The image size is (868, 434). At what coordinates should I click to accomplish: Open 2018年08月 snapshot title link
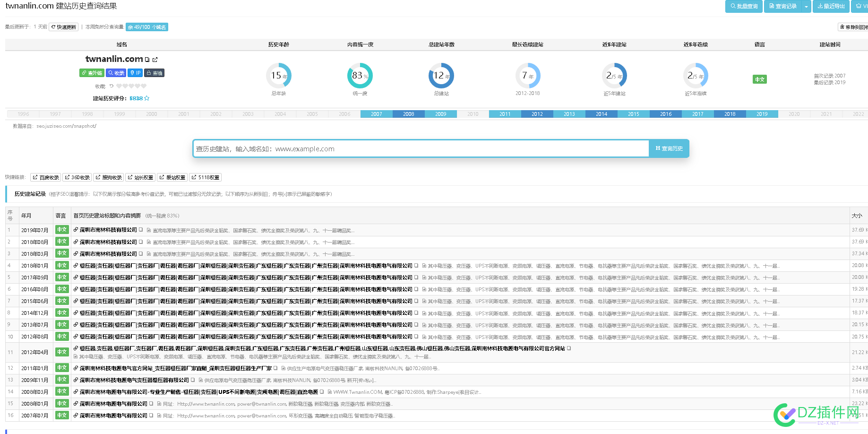[x=108, y=242]
